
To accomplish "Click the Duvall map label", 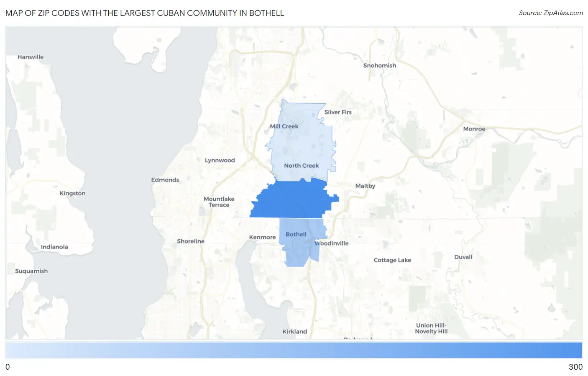I will coord(463,257).
